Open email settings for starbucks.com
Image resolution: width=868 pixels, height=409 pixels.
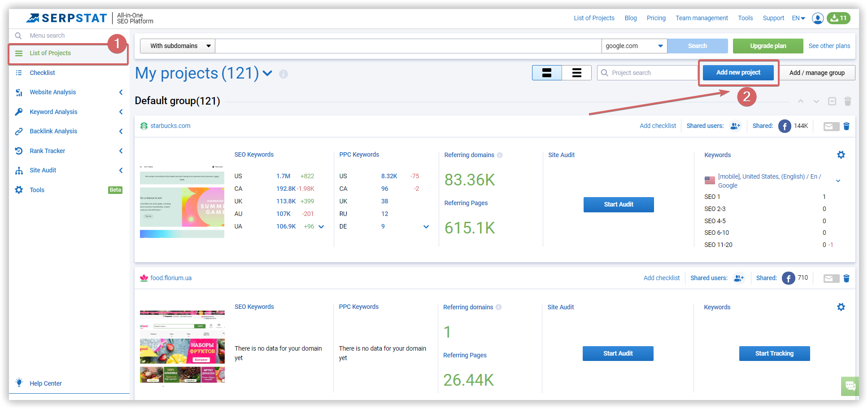pos(831,127)
